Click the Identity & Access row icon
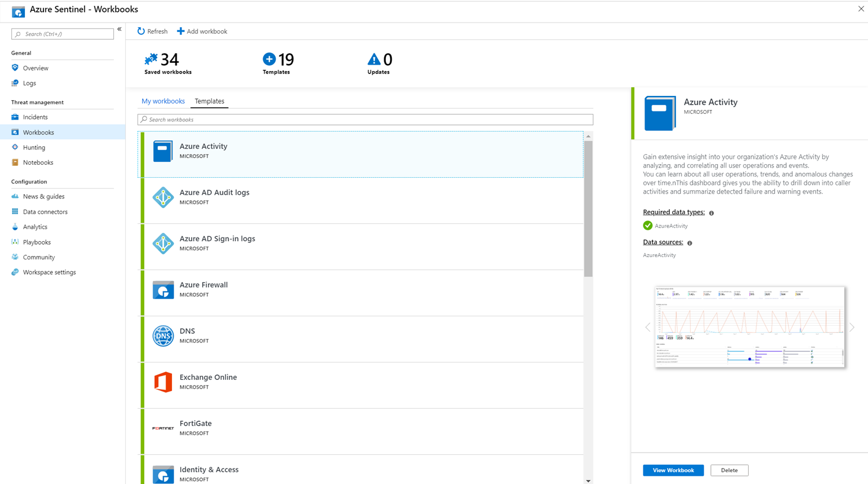The height and width of the screenshot is (484, 868). tap(163, 475)
